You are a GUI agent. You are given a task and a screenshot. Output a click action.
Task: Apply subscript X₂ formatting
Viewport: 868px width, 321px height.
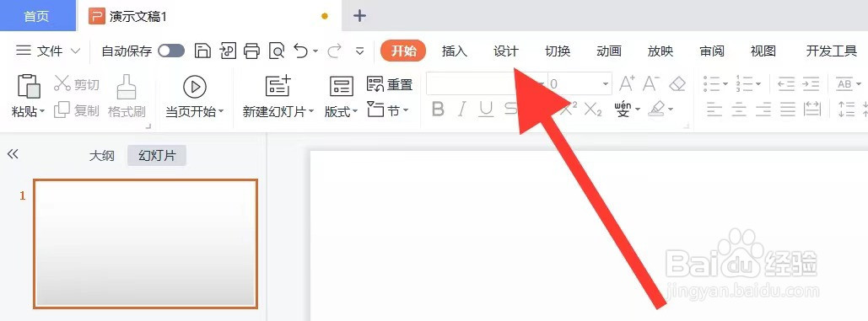click(593, 110)
